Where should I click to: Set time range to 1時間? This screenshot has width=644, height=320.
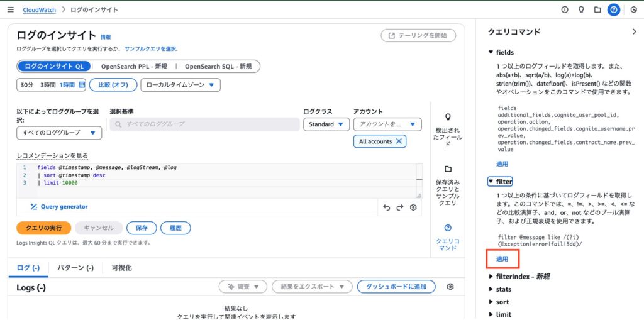67,85
